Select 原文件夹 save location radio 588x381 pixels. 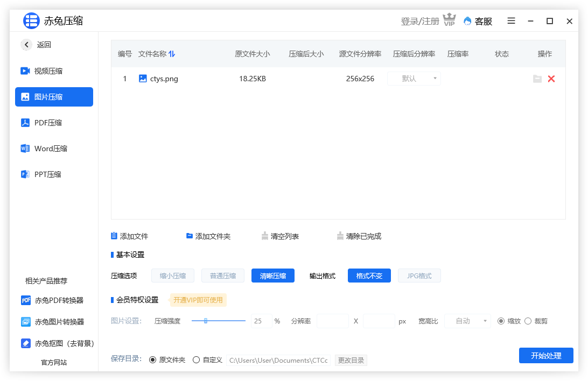pos(153,359)
